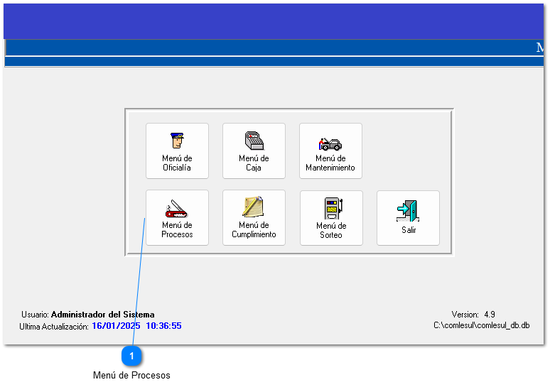550x392 pixels.
Task: Click the comlesul_db.db database path
Action: [481, 325]
